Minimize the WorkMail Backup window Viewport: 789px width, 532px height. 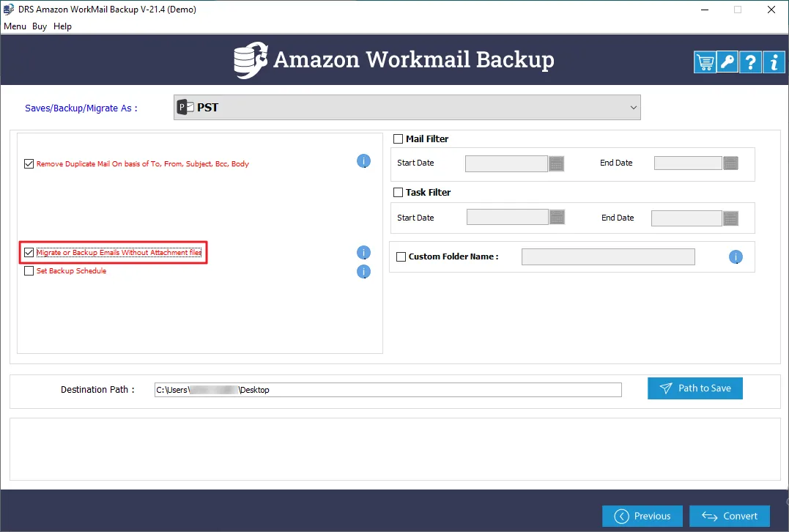[x=705, y=10]
